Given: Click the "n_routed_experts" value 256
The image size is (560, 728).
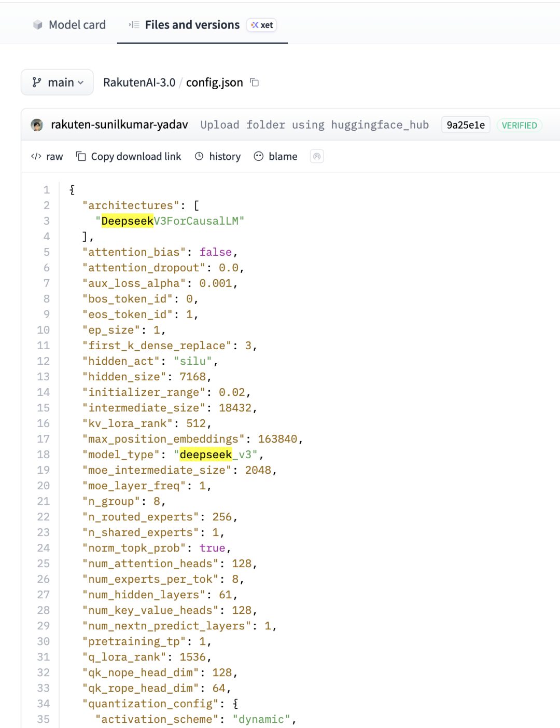Looking at the screenshot, I should point(222,517).
